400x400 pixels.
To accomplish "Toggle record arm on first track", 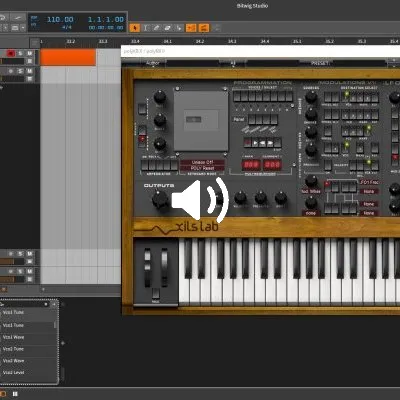I will 11,53.
